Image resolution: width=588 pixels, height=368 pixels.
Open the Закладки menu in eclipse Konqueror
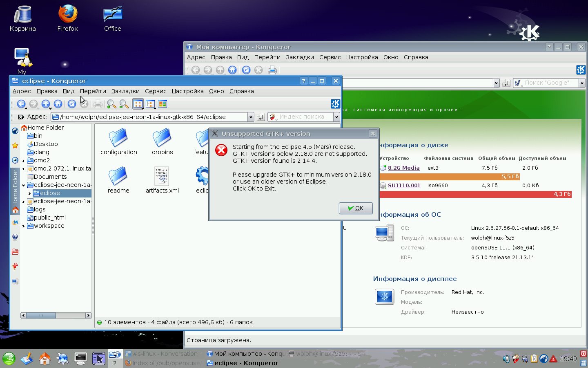pos(125,91)
